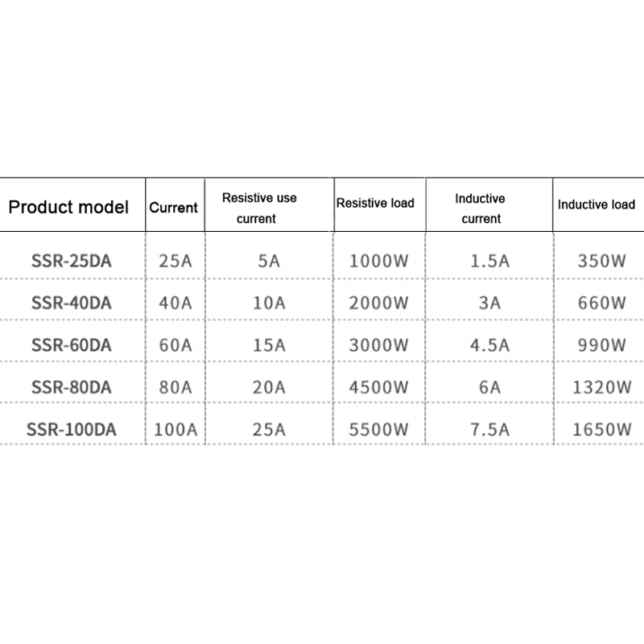This screenshot has height=644, width=644.
Task: Click the 660W inductive load cell
Action: [601, 303]
